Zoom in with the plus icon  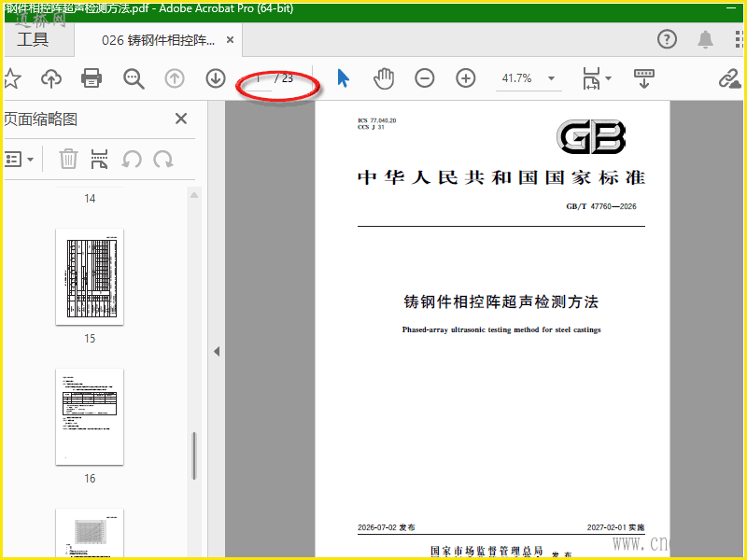tap(465, 78)
